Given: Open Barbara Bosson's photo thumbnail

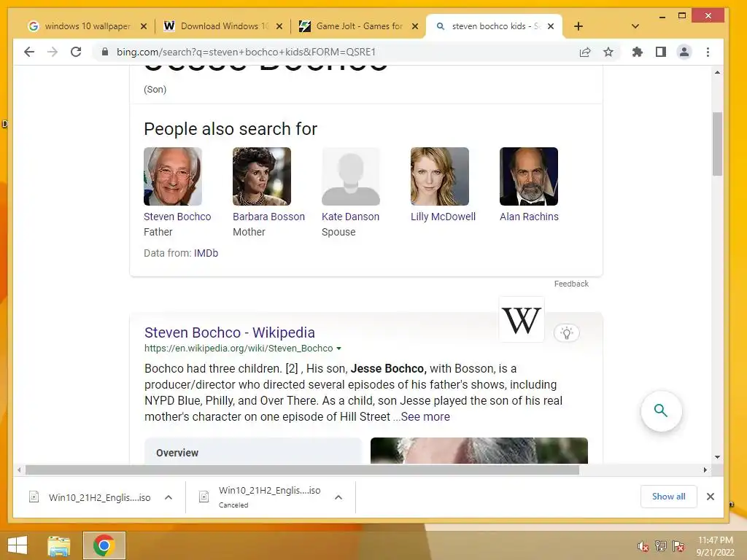Looking at the screenshot, I should [262, 176].
